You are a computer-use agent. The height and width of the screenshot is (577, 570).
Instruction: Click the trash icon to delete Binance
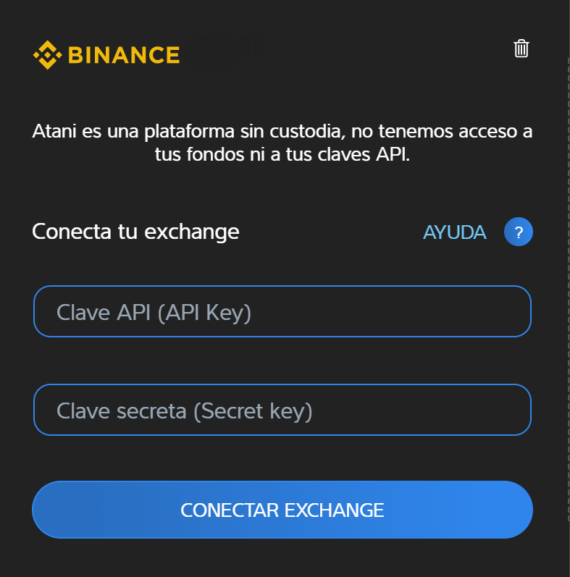(x=521, y=48)
